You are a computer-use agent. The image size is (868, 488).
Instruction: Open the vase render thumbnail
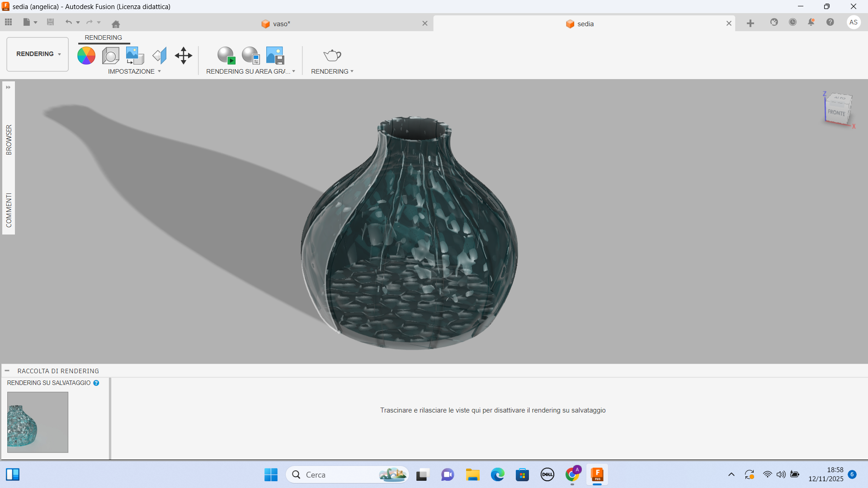tap(38, 422)
